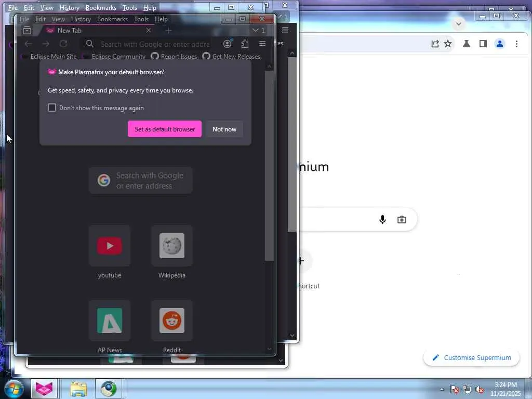
Task: Open the taskbar clock showing 3:24 PM
Action: 506,389
